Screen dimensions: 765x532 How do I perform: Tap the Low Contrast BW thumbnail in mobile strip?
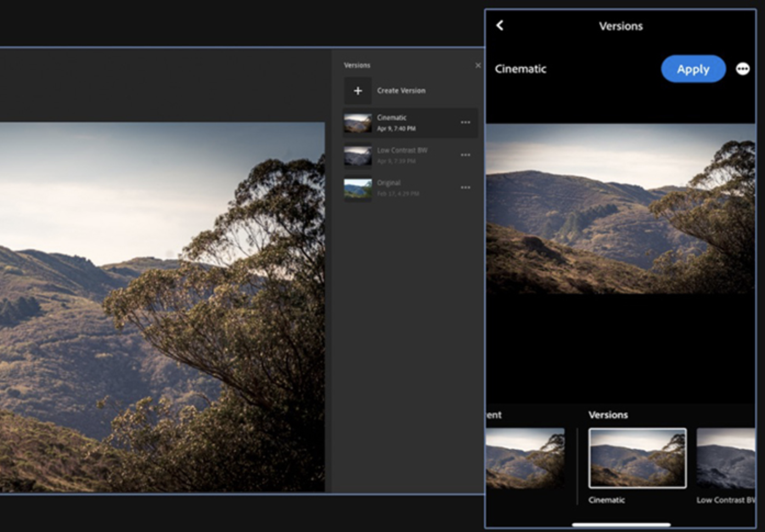[726, 459]
